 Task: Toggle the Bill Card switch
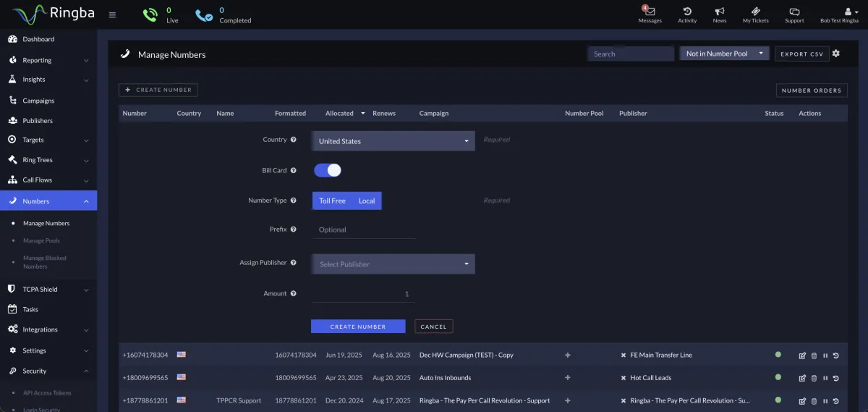327,170
